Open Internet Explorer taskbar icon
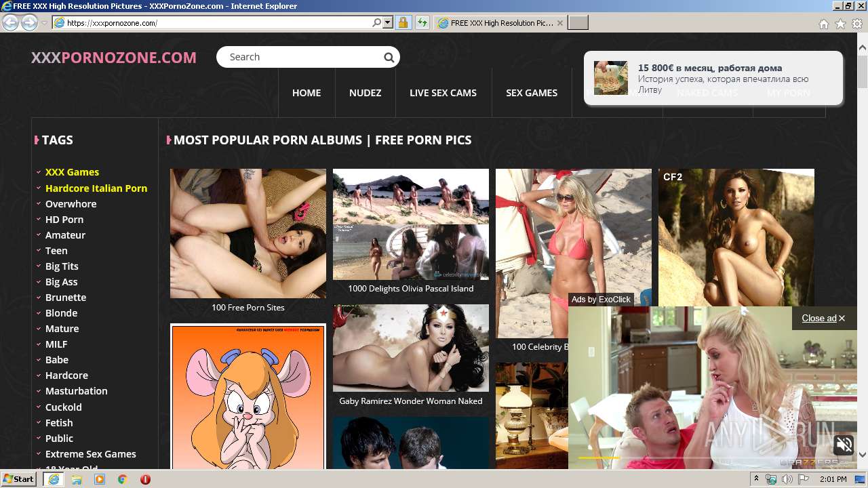The width and height of the screenshot is (868, 488). 53,479
